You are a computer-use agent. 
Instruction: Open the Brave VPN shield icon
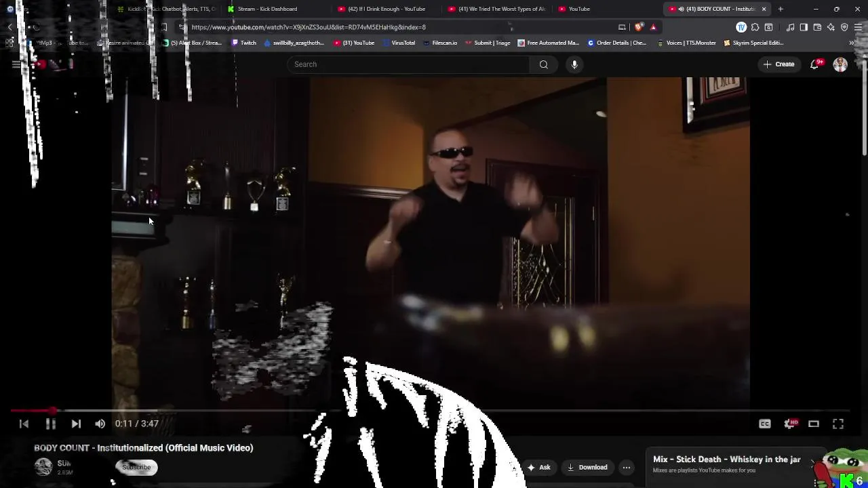click(x=844, y=27)
